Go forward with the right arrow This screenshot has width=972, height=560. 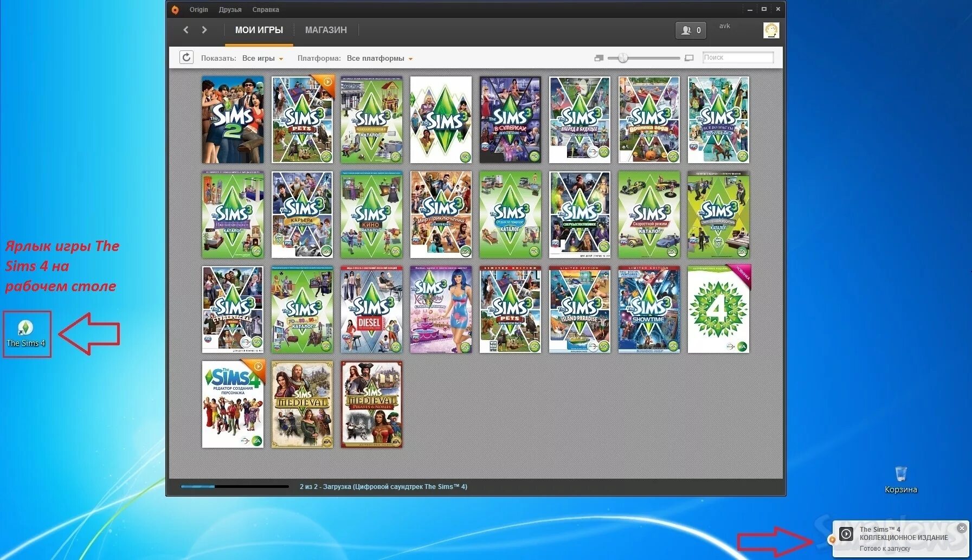pyautogui.click(x=204, y=30)
